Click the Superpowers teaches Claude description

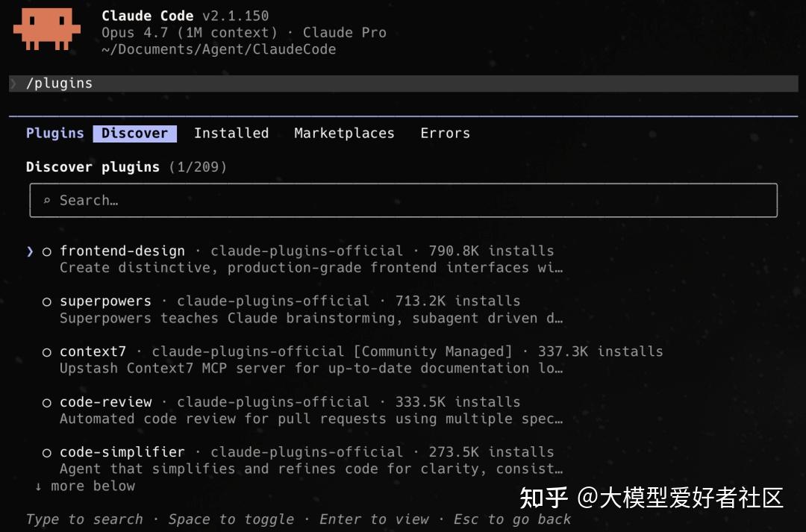click(311, 318)
